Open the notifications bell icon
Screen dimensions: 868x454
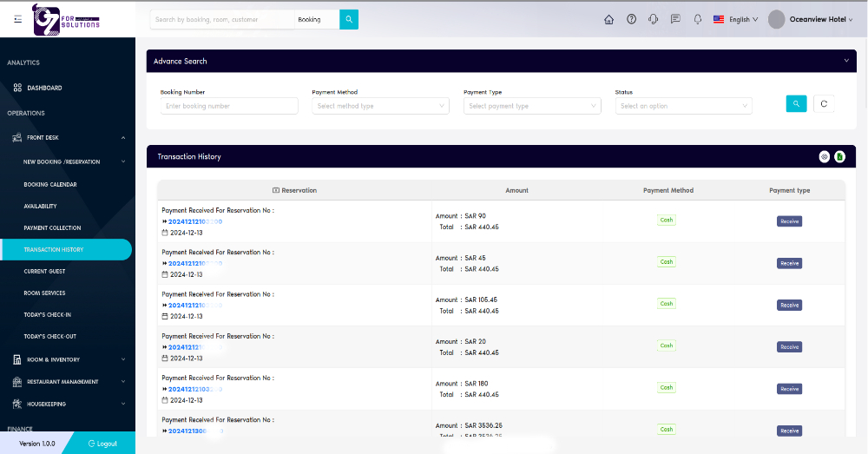698,19
